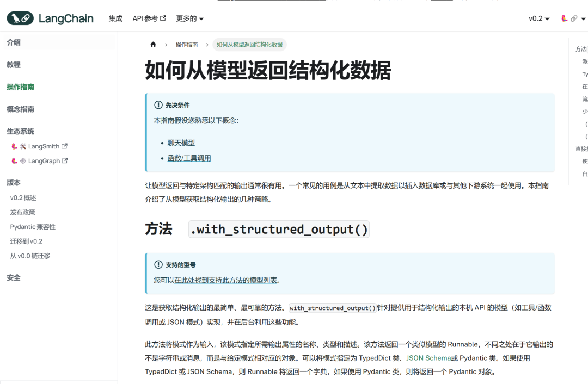This screenshot has width=588, height=384.
Task: Click the LangChain parrot logo
Action: [20, 18]
